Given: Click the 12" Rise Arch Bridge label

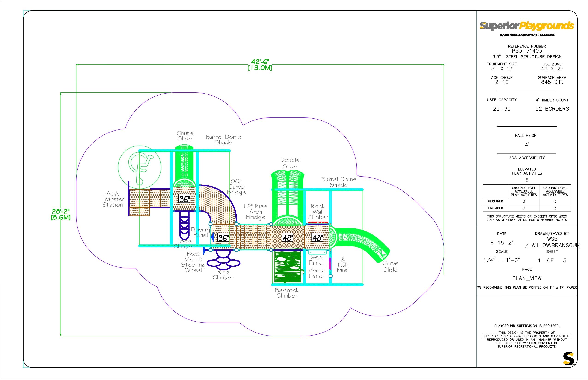Looking at the screenshot, I should click(256, 212).
